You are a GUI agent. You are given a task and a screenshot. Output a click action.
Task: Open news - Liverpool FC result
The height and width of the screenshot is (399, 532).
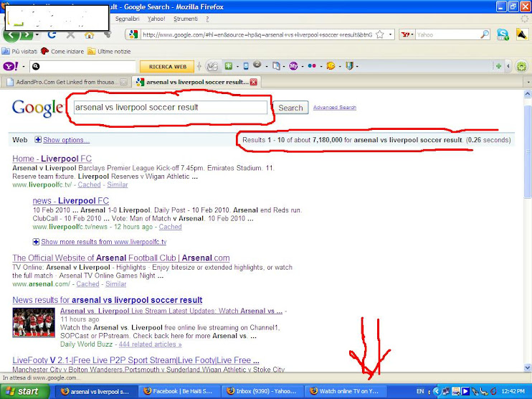click(x=70, y=201)
